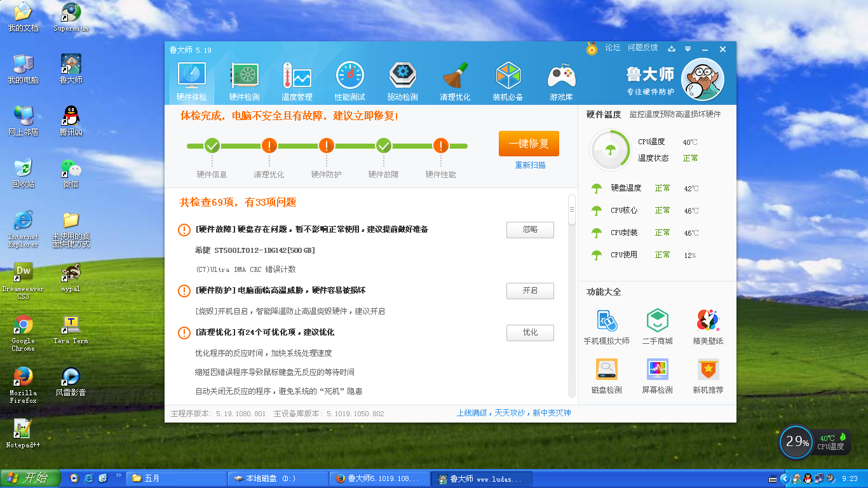868x488 pixels.
Task: Open the 问题反馈 feedback link
Action: click(642, 48)
